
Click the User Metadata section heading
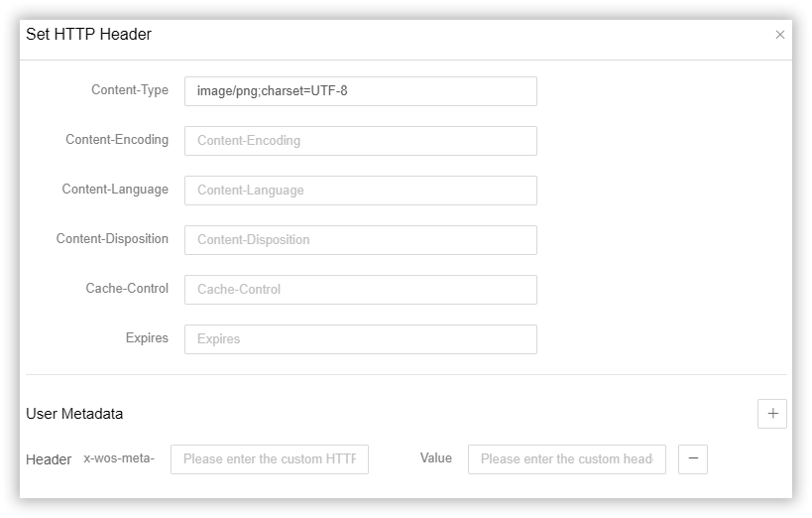point(74,414)
